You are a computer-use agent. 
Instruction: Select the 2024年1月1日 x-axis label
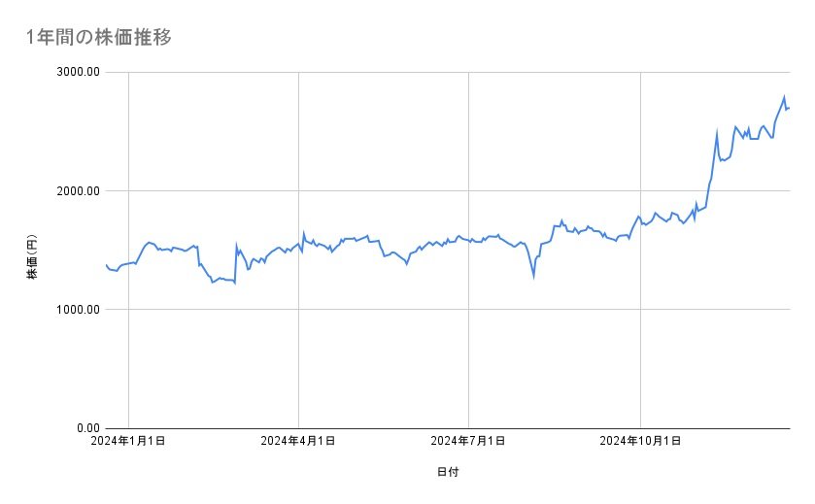(x=128, y=441)
